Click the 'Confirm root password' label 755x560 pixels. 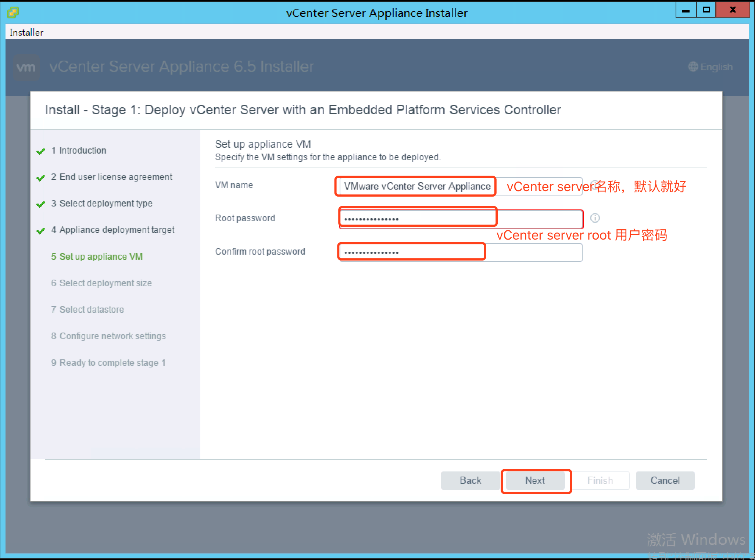coord(260,252)
